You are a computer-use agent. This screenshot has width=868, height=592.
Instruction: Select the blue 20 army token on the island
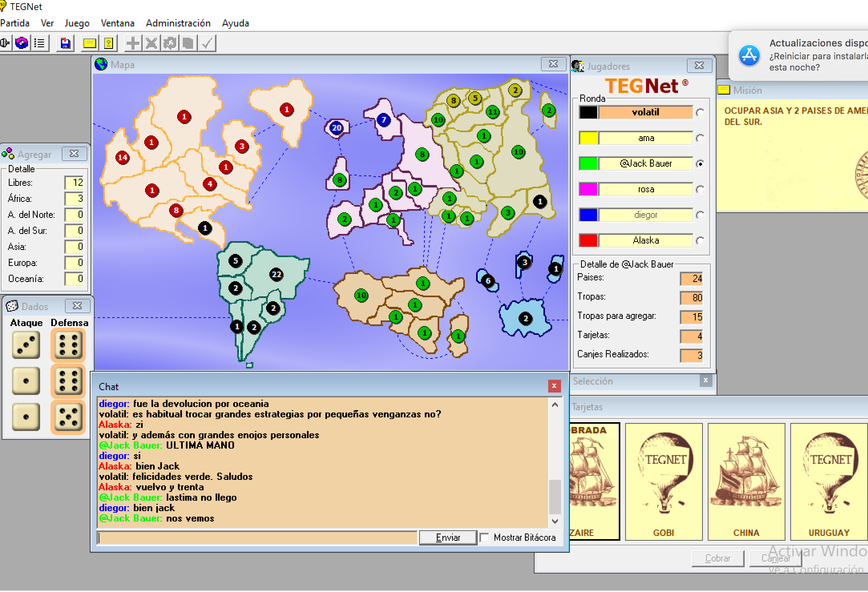336,128
